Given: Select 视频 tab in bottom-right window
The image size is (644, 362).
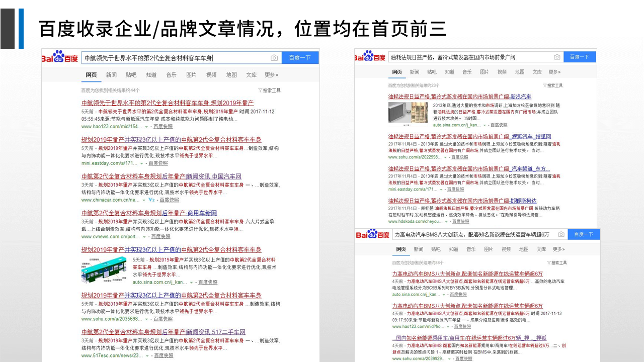Looking at the screenshot, I should 506,249.
